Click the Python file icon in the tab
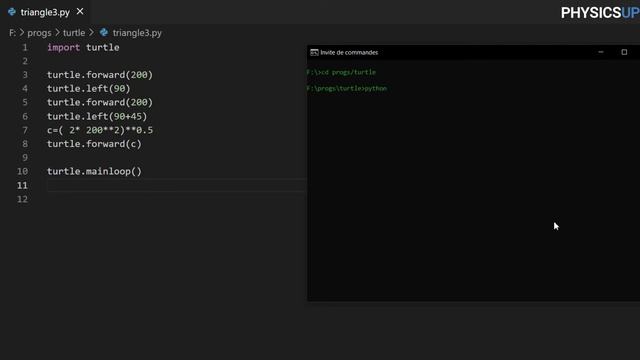Viewport: 640px width, 360px height. click(x=12, y=12)
